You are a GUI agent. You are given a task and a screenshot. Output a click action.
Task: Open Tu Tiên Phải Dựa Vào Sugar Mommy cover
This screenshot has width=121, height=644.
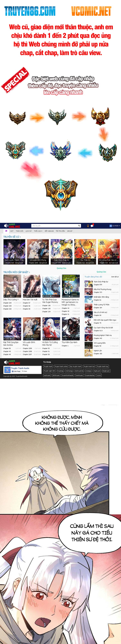point(51,286)
